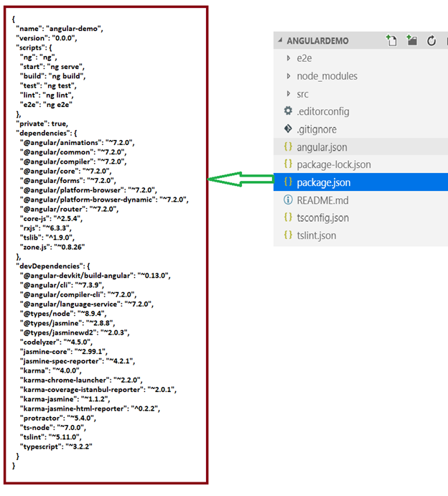Click the "version": "0.0.0" line
Screen dimensions: 448x496
(47, 38)
